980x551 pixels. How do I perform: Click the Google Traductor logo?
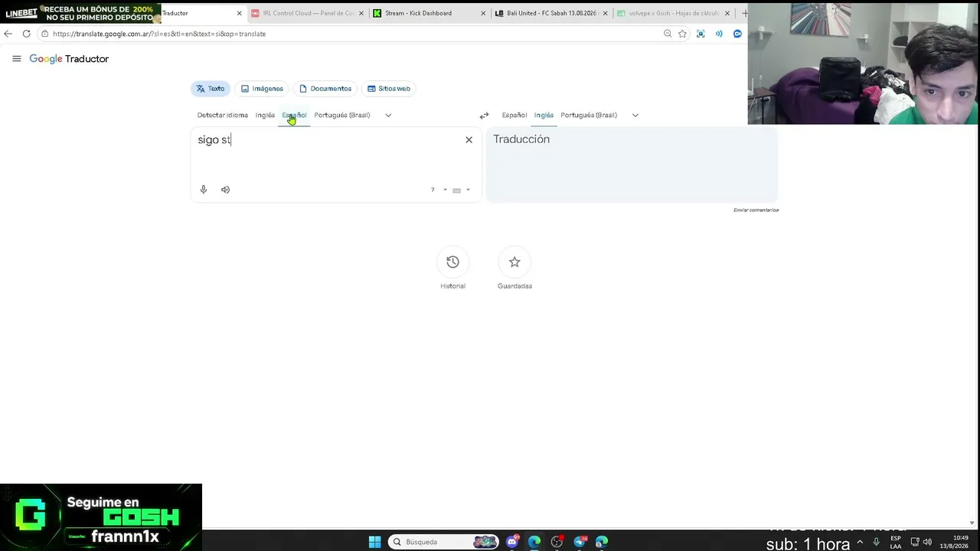(x=69, y=59)
